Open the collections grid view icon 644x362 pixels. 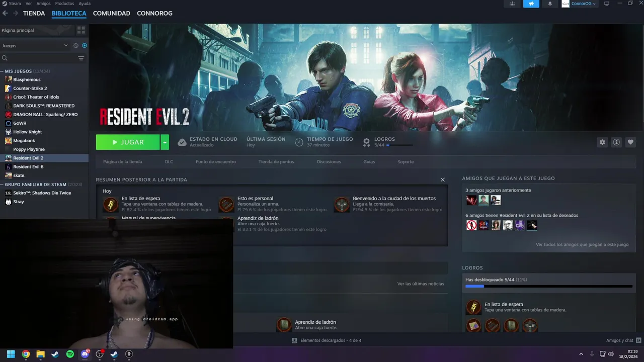click(x=81, y=30)
